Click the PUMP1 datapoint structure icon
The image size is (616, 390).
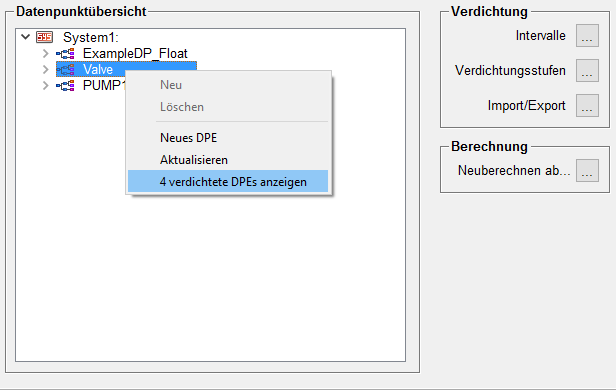click(x=65, y=85)
